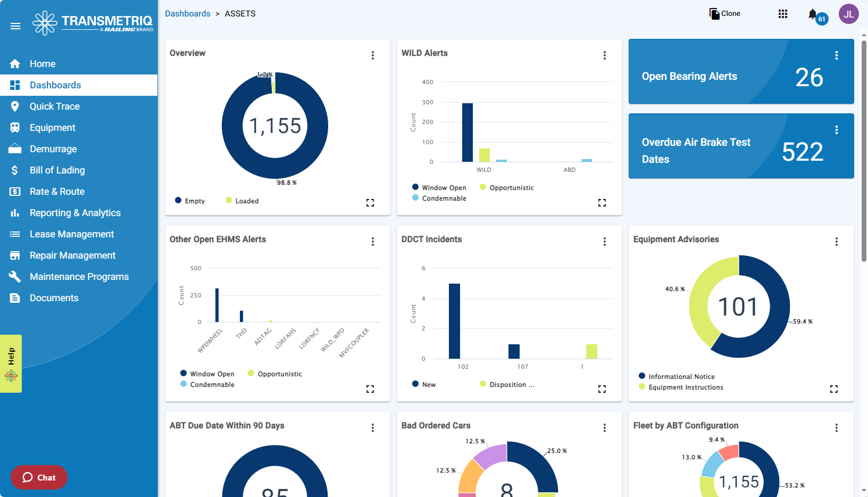
Task: Toggle Opportunistic in WILD Alerts legend
Action: 507,187
